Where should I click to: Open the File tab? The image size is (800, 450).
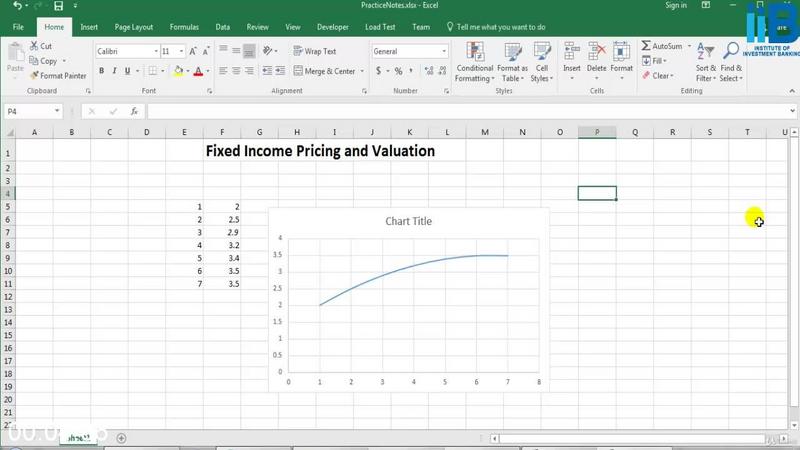tap(18, 27)
